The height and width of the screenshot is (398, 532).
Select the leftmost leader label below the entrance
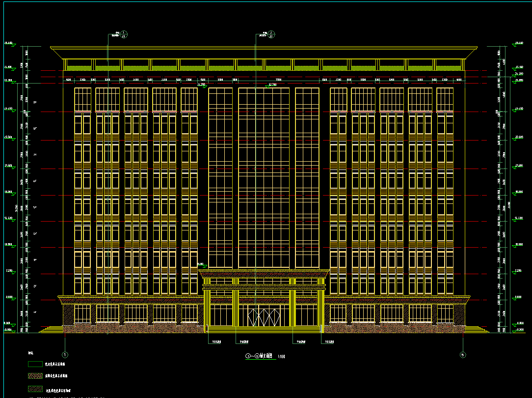pyautogui.click(x=216, y=342)
